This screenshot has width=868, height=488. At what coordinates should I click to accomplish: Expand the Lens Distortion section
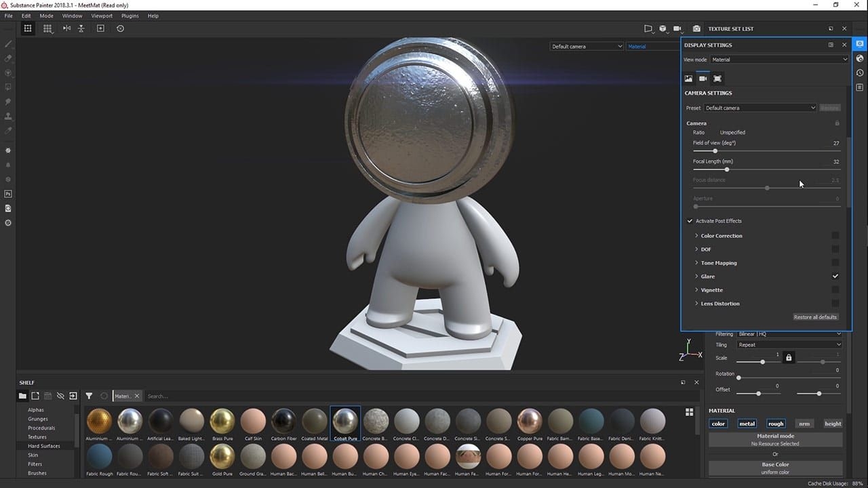[696, 304]
